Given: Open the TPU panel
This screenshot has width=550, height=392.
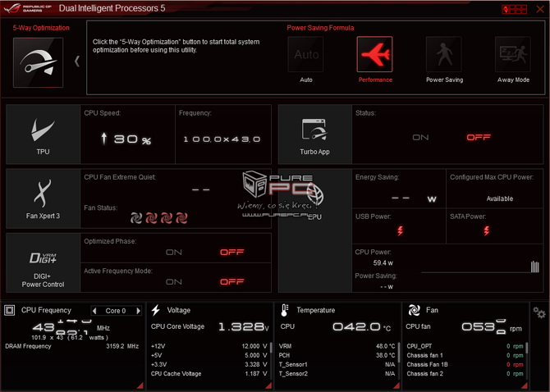Looking at the screenshot, I should pos(44,134).
